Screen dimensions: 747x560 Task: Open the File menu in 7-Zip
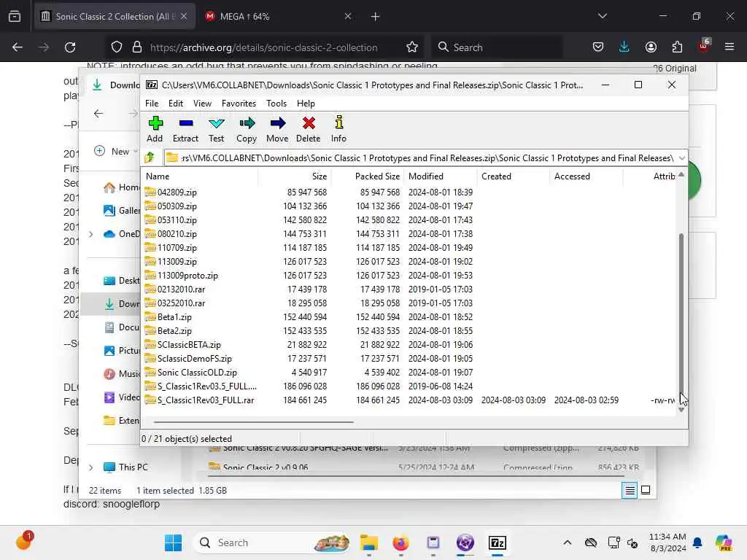(x=152, y=104)
